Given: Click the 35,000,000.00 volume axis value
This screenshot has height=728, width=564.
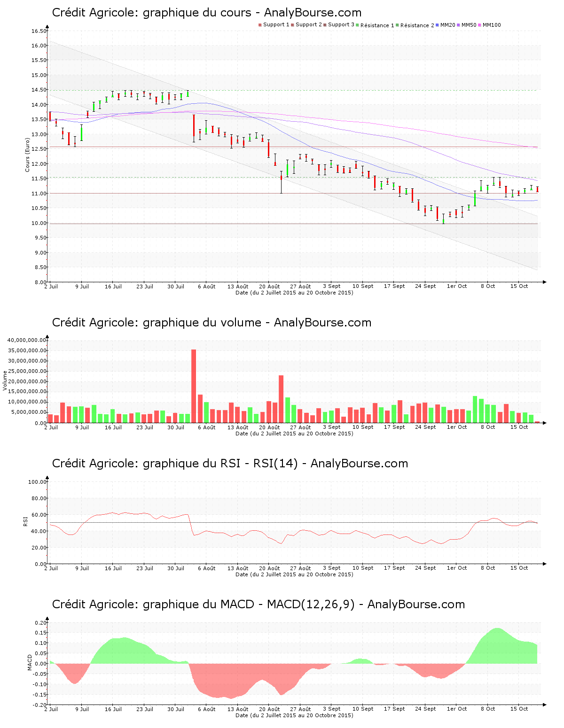Looking at the screenshot, I should (x=27, y=350).
